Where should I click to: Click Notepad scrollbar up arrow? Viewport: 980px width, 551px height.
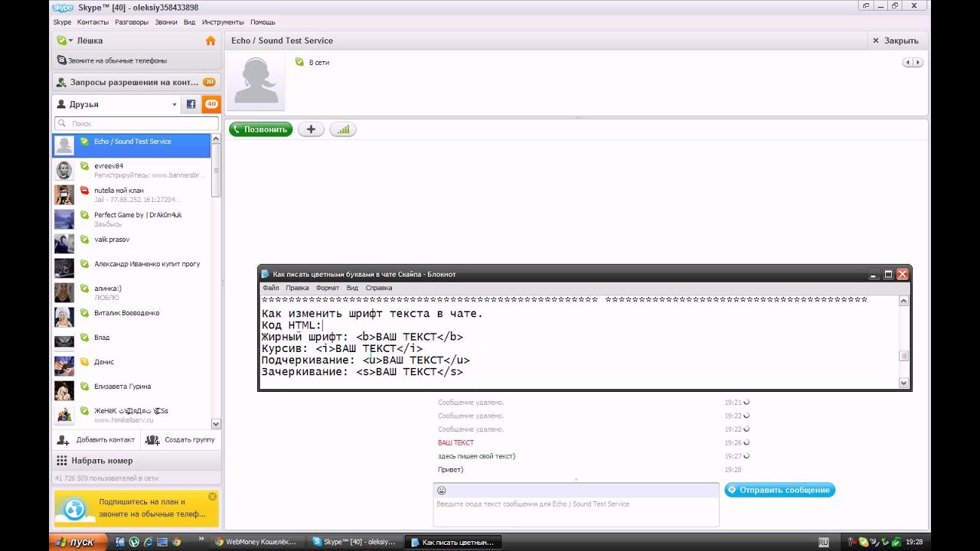[x=903, y=301]
